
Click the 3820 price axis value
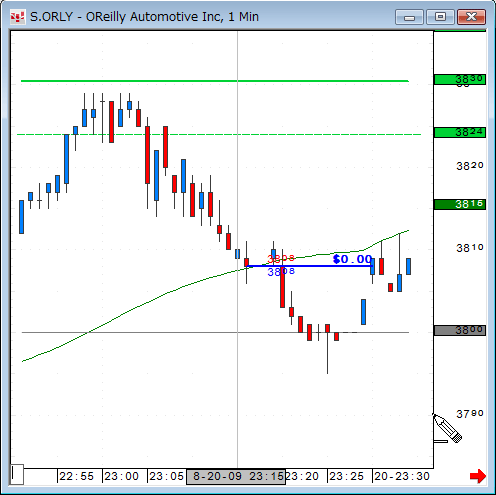pyautogui.click(x=470, y=166)
